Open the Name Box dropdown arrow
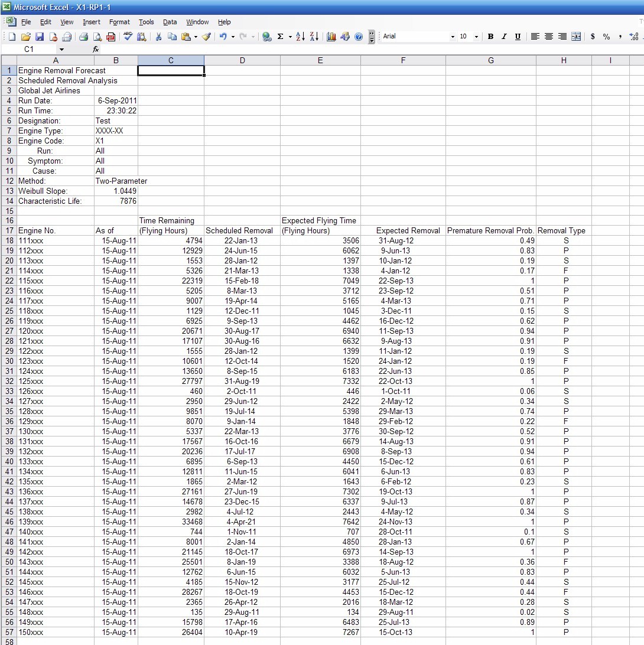Viewport: 644px width, 645px height. (x=61, y=50)
